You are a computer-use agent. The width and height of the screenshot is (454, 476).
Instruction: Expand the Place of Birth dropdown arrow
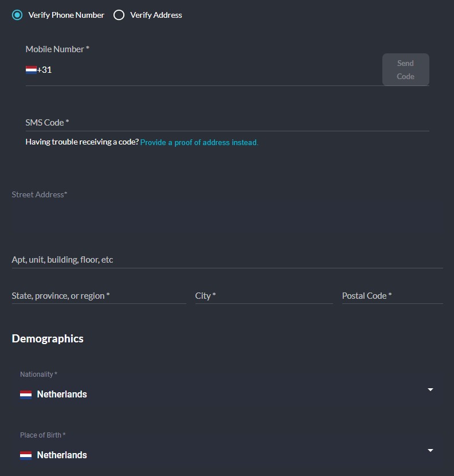pyautogui.click(x=430, y=450)
